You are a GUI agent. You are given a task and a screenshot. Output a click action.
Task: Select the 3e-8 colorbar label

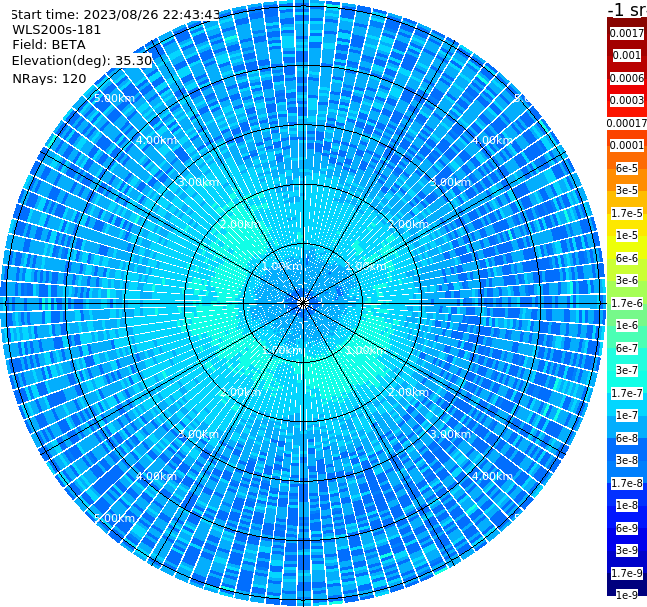(x=627, y=460)
